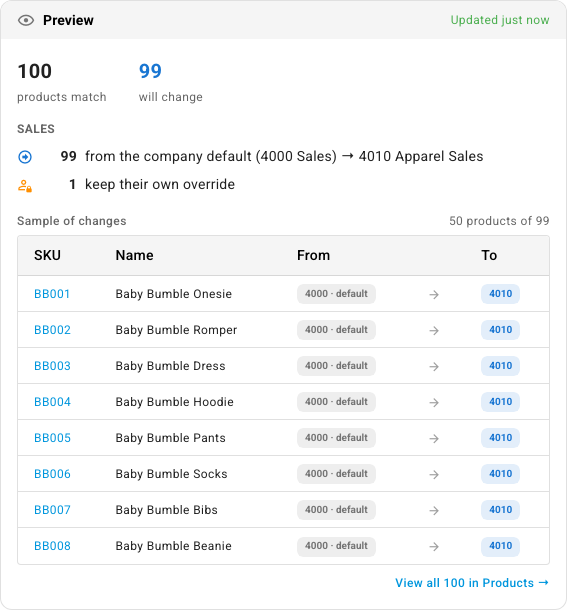
Task: Click the 4010 badge for Baby Bumble Dress
Action: click(500, 366)
